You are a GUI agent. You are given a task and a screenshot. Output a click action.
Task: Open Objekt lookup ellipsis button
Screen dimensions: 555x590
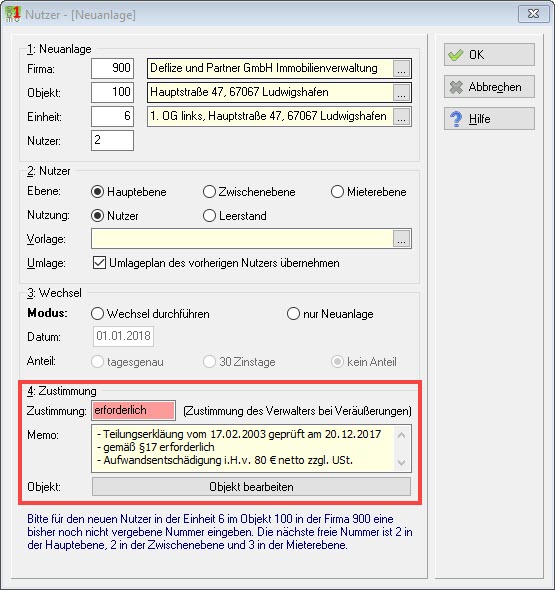(401, 93)
